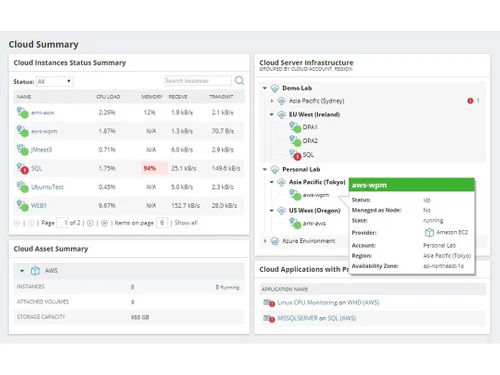Screen dimensions: 500x375
Task: Collapse the AWS asset summary section
Action: 22,271
